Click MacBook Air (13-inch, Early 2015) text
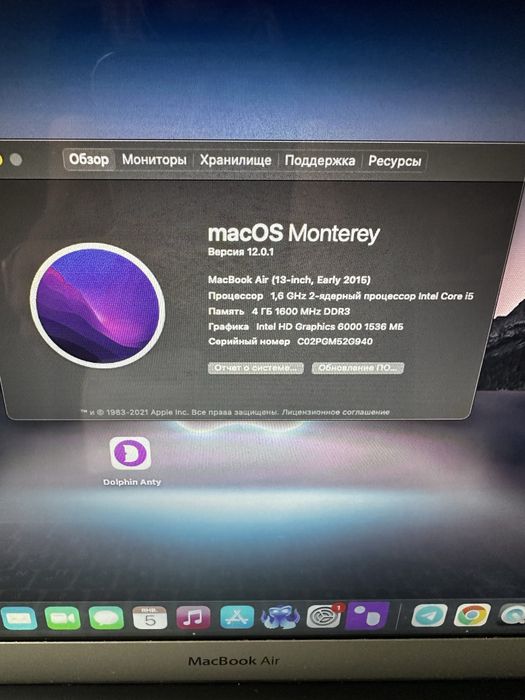Image resolution: width=525 pixels, height=700 pixels. pos(289,280)
